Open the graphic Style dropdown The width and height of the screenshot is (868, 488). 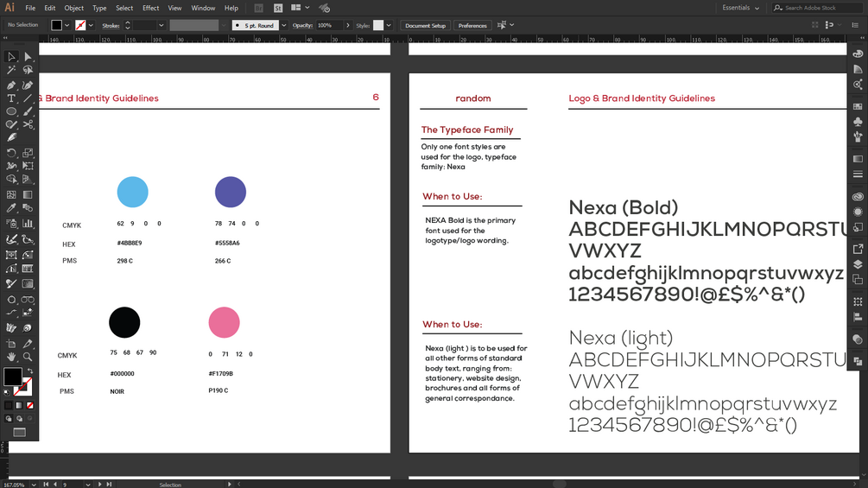click(389, 25)
